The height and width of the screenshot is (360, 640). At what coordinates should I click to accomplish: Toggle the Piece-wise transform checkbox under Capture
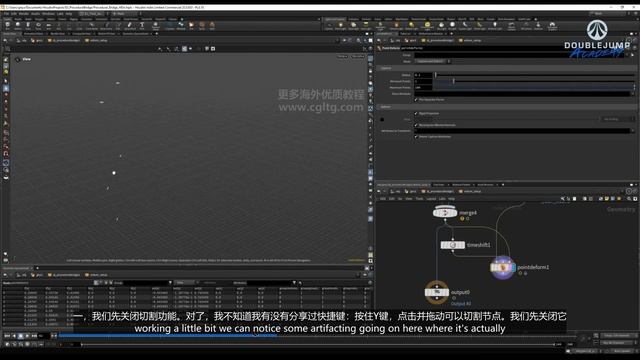(416, 100)
